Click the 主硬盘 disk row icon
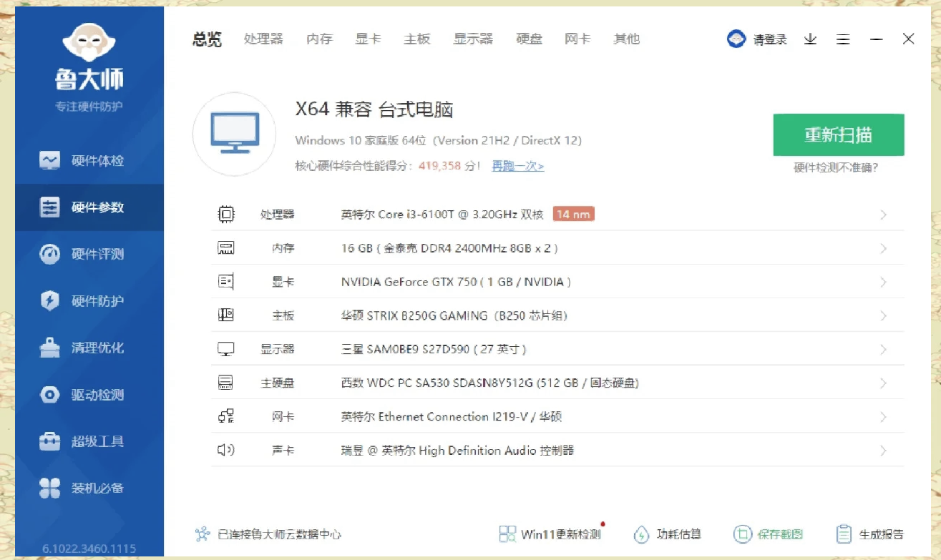This screenshot has width=941, height=560. tap(226, 383)
